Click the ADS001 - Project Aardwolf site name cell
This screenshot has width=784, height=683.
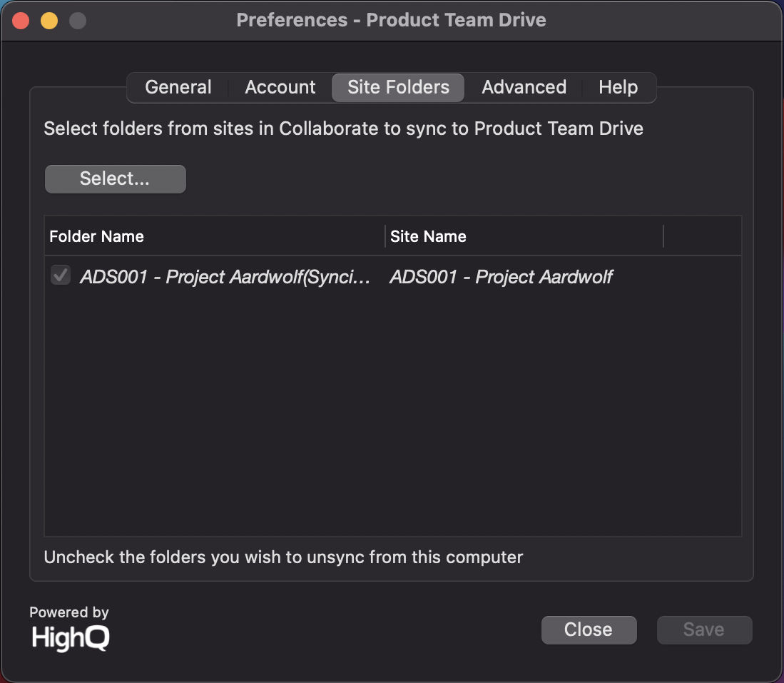501,277
